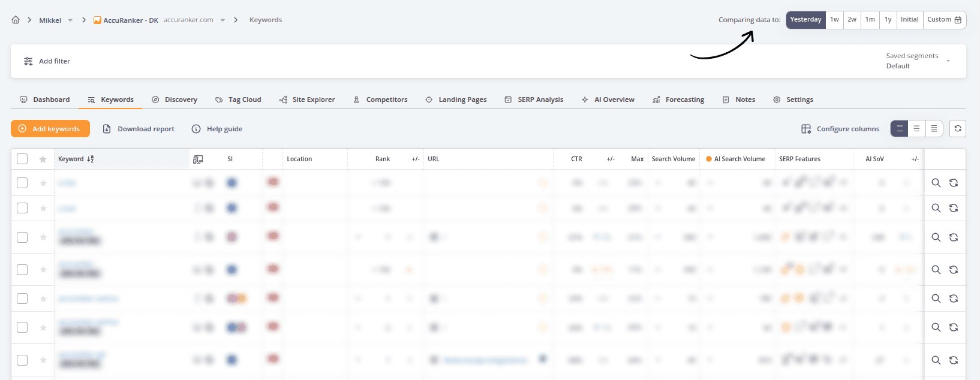Viewport: 980px width, 380px height.
Task: Click the AI SoV column header
Action: (x=874, y=159)
